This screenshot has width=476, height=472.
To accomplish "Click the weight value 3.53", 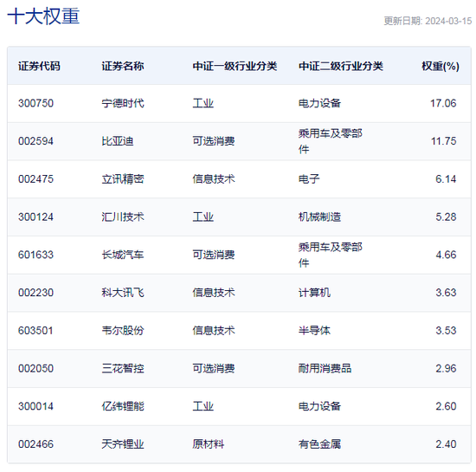I will pos(446,331).
